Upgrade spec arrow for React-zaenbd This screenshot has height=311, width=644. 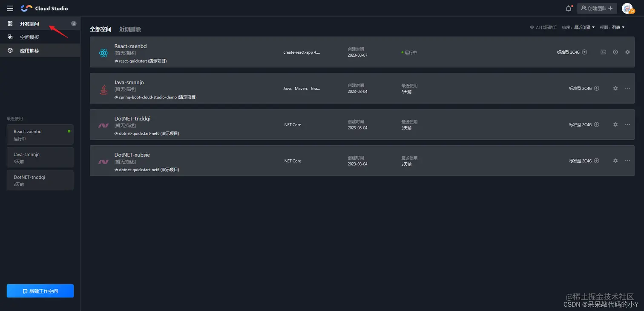click(x=584, y=52)
